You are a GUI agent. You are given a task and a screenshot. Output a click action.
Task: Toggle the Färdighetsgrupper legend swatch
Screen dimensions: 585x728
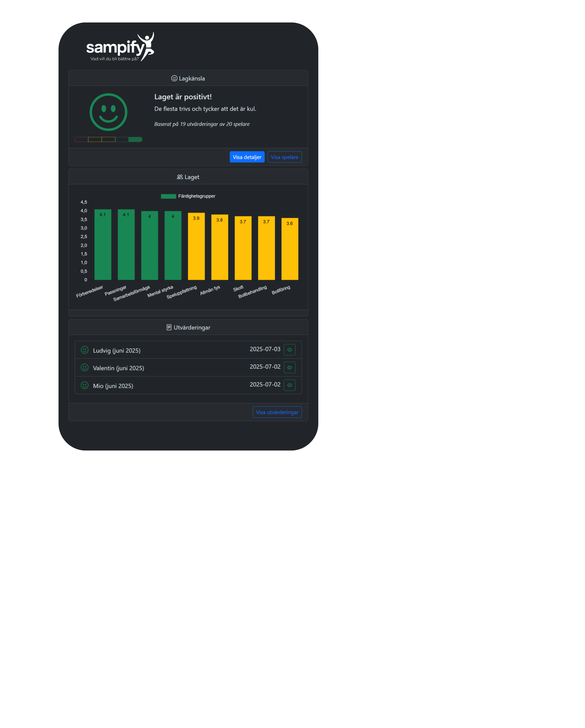pos(168,196)
